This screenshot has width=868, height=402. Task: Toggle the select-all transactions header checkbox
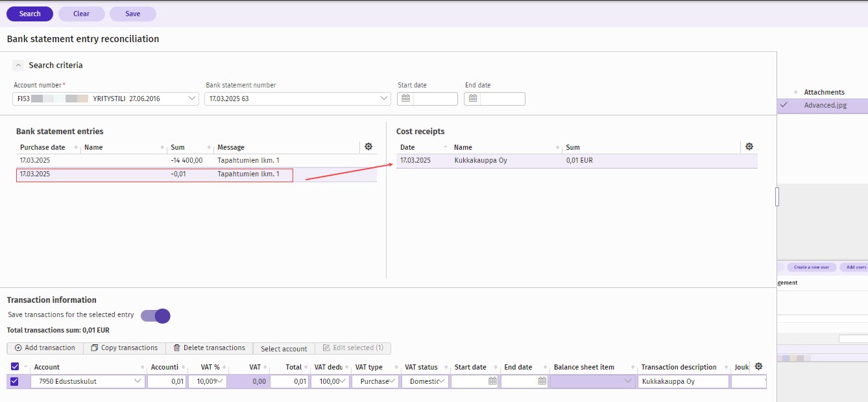coord(15,367)
